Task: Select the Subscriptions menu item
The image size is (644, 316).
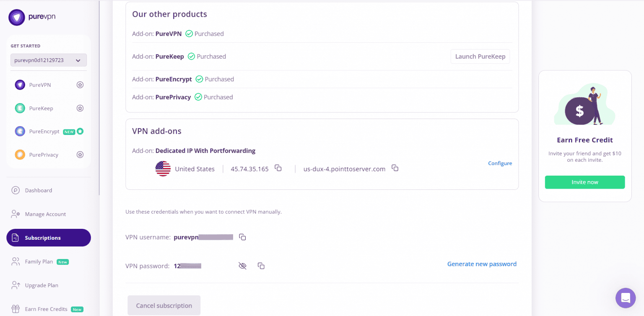Action: pos(49,238)
